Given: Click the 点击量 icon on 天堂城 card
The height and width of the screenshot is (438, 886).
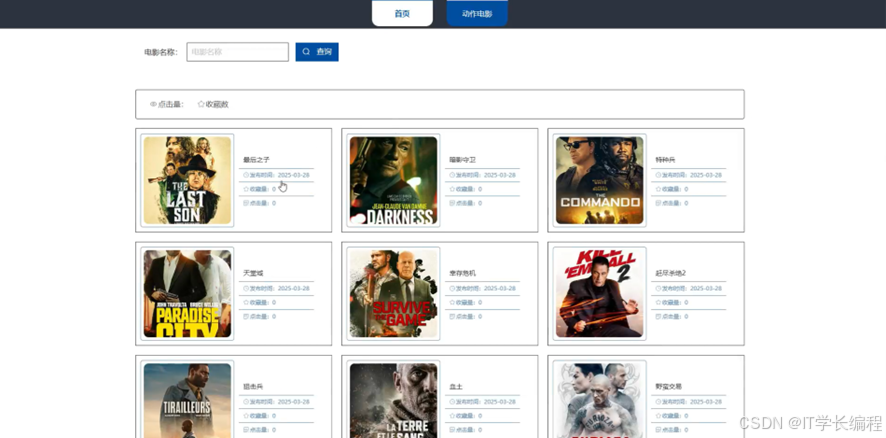Looking at the screenshot, I should coord(246,316).
